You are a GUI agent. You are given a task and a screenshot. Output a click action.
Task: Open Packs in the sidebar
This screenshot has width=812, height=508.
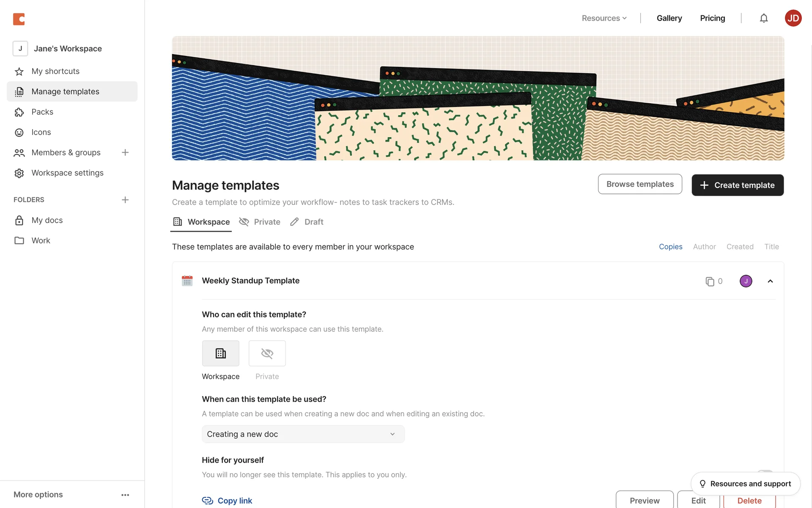[42, 112]
